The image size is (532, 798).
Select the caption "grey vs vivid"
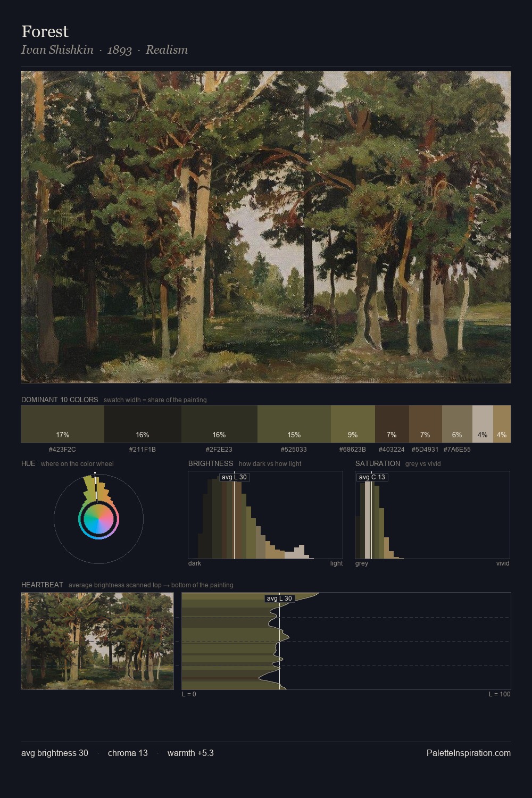(x=423, y=464)
